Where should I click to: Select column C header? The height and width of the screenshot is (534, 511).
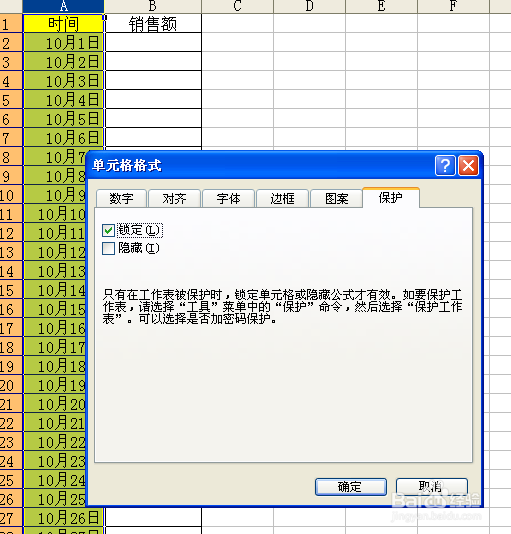coord(237,6)
